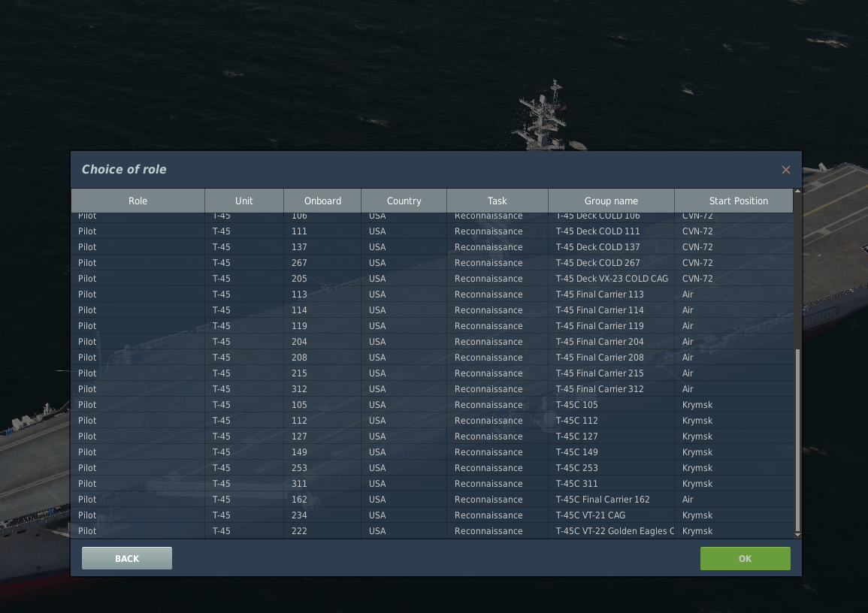
Task: Click onboard number 113
Action: pyautogui.click(x=299, y=294)
